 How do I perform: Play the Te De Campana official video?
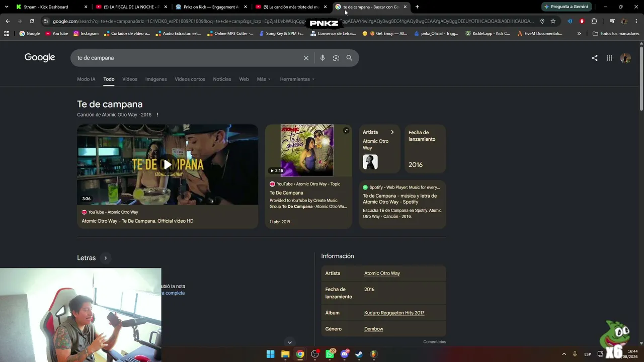[168, 164]
